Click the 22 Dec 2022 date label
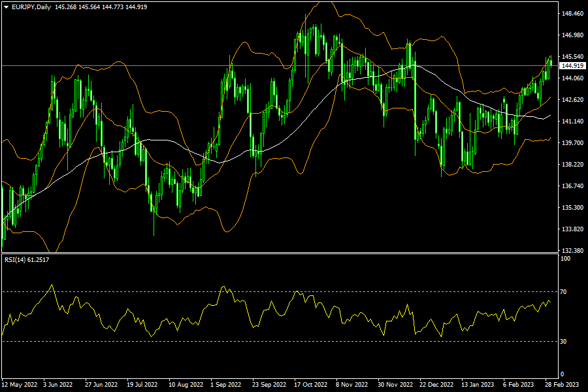Viewport: 588px width, 392px height. click(436, 385)
